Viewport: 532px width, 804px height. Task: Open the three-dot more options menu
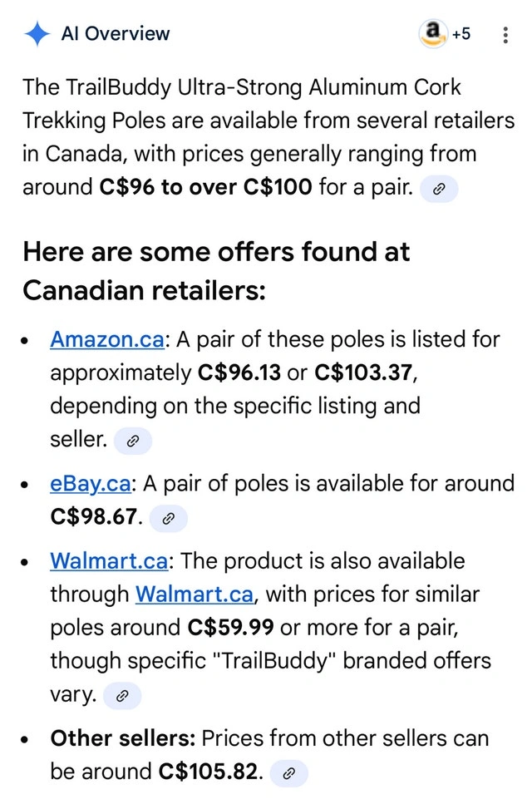505,35
